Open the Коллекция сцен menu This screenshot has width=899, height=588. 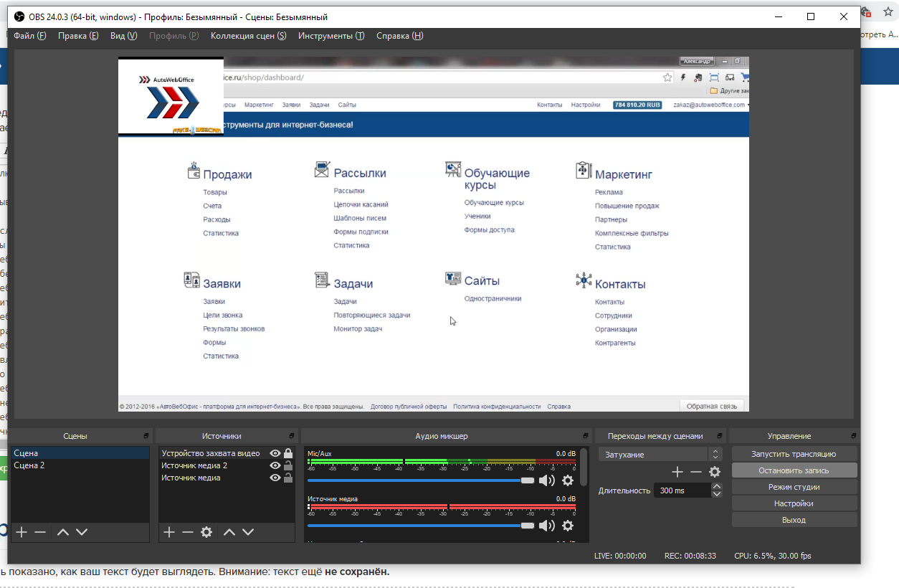248,36
